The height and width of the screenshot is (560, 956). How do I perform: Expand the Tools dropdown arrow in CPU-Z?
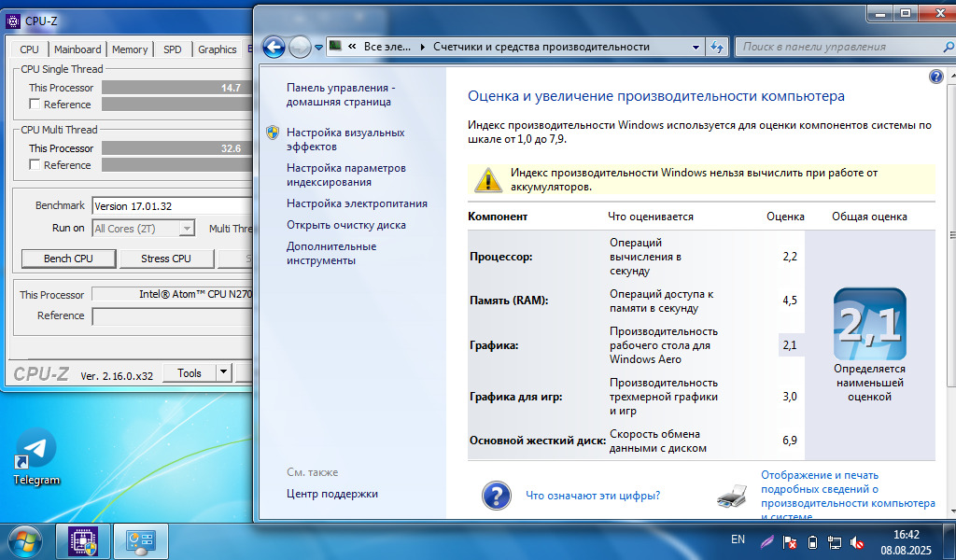(224, 373)
